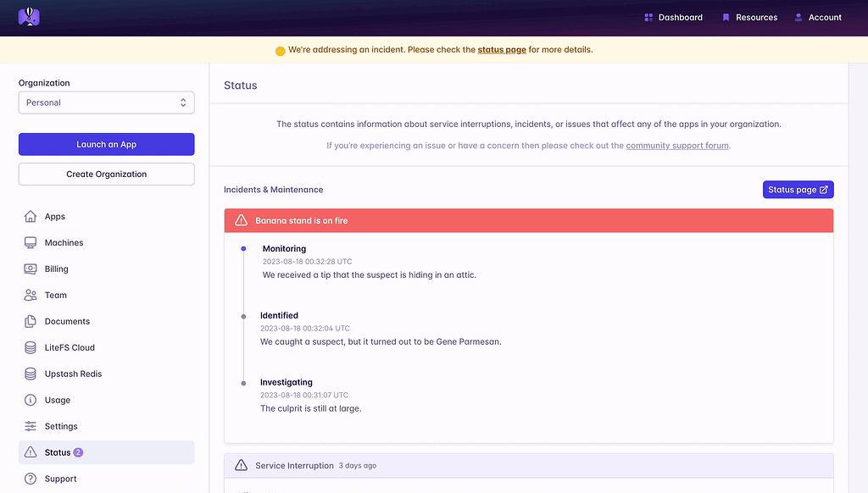Screen dimensions: 868x493
Task: Collapse the Banana stand is on fire incident
Action: pyautogui.click(x=528, y=219)
